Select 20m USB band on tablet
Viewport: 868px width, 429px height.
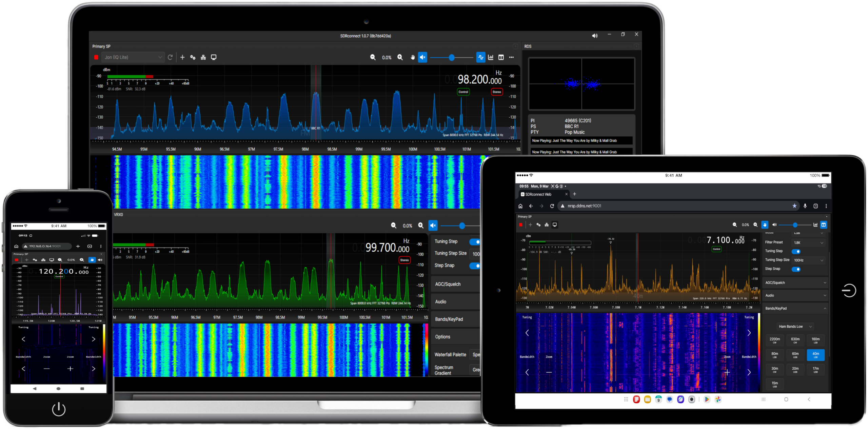click(x=795, y=370)
